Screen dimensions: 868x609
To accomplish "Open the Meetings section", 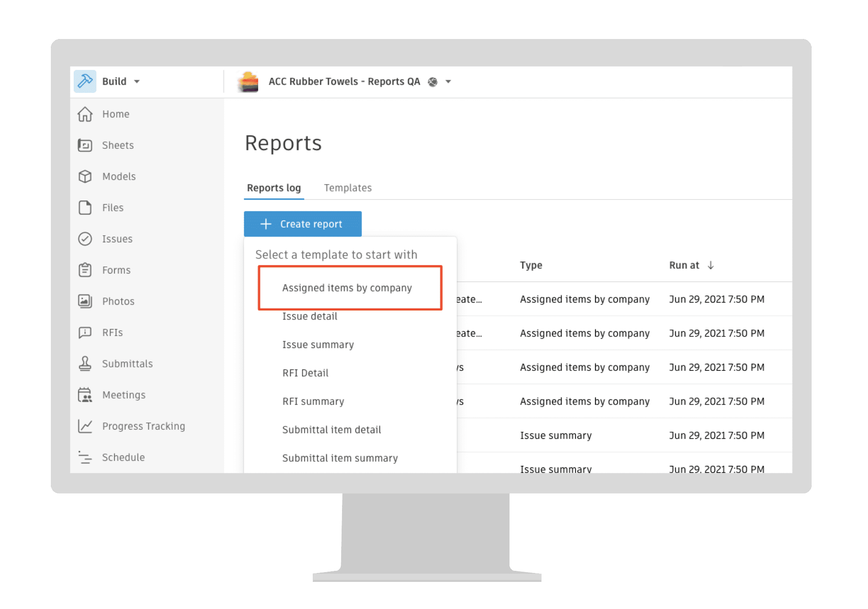I will tap(123, 395).
